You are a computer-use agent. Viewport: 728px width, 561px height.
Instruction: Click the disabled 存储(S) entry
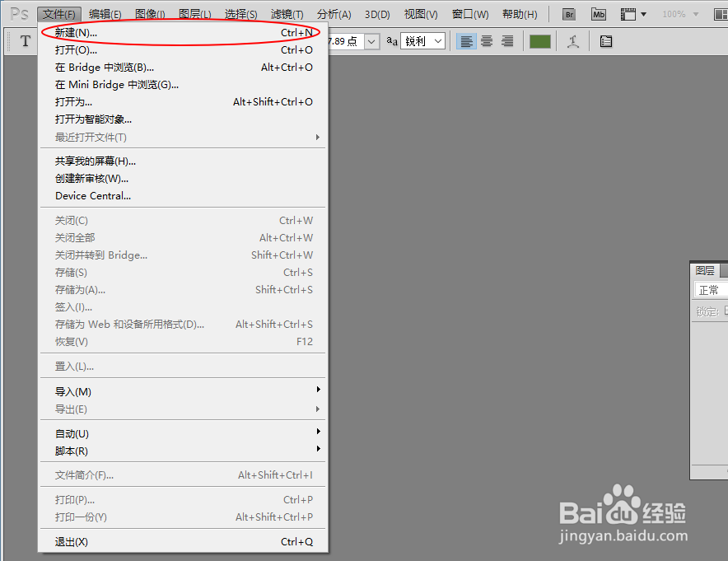click(x=183, y=273)
